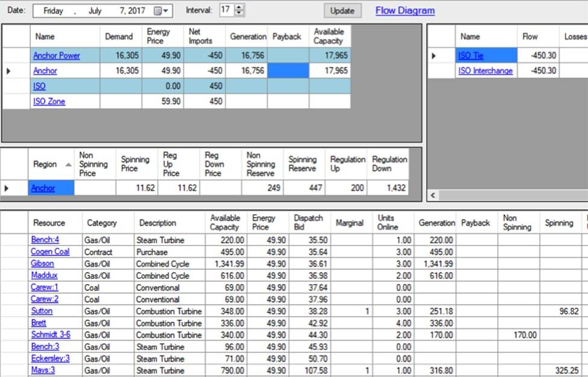This screenshot has height=377, width=588.
Task: Open the Schmidt 3-6 resource link
Action: click(x=51, y=335)
